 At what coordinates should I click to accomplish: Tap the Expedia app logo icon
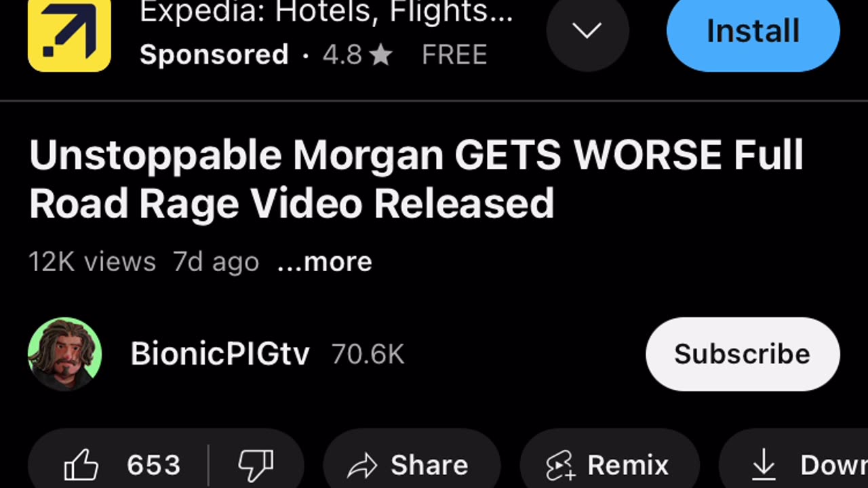[69, 35]
